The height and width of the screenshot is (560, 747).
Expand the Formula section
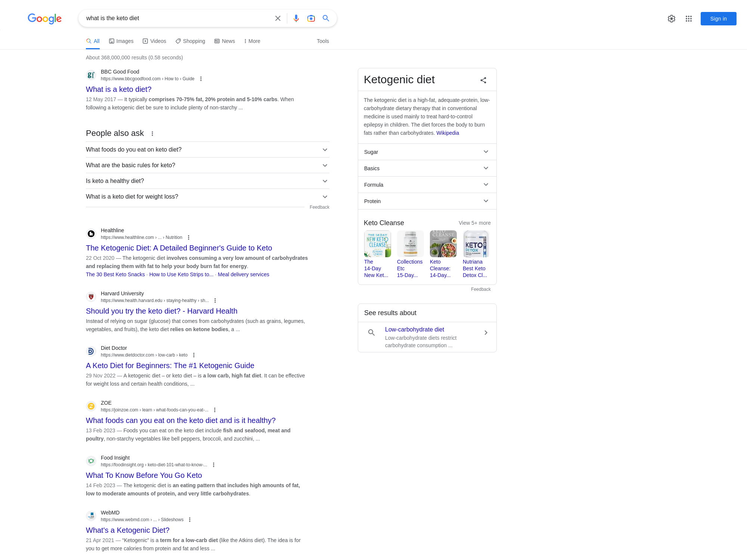(x=427, y=185)
